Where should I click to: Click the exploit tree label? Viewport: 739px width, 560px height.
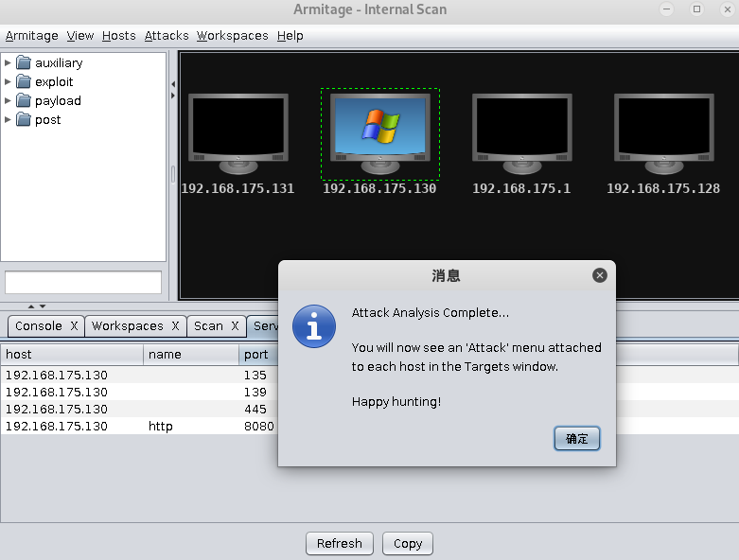pyautogui.click(x=54, y=81)
